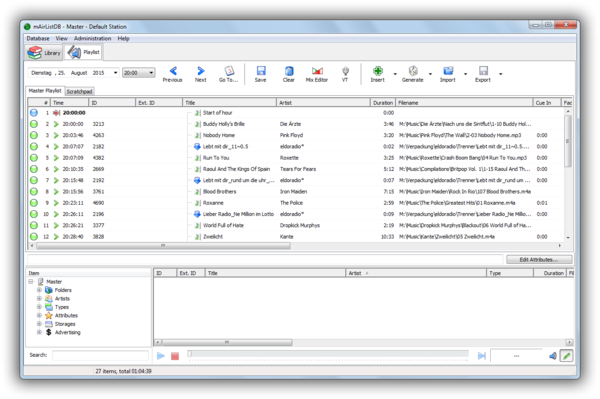Open the VT voice track tool
Viewport: 600px width, 399px height.
click(x=345, y=74)
